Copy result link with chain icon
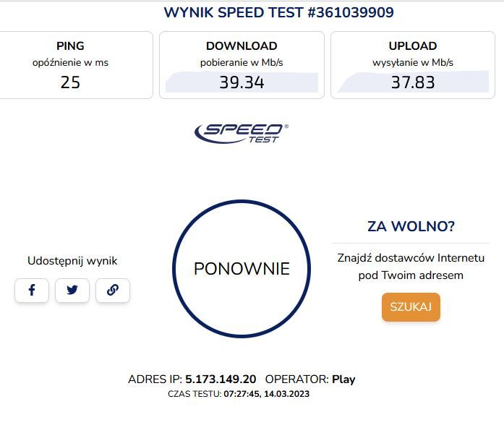 coord(113,291)
